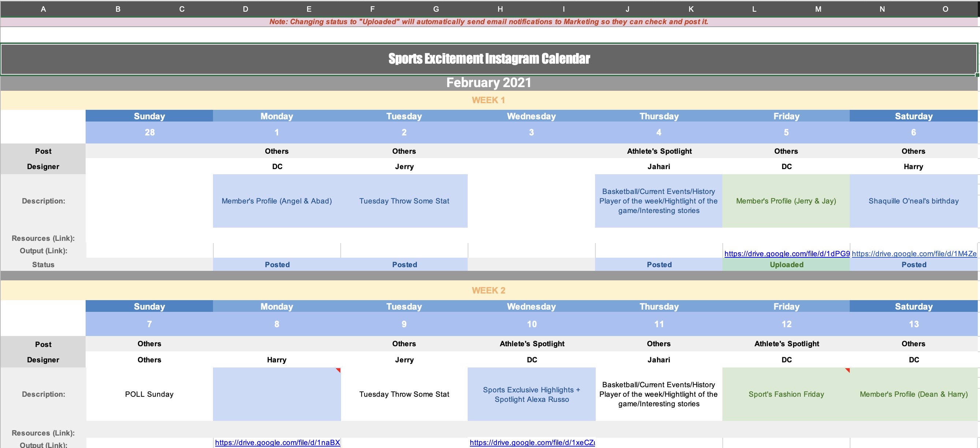The height and width of the screenshot is (448, 980).
Task: Select the red note about Uploaded status
Action: coord(489,22)
